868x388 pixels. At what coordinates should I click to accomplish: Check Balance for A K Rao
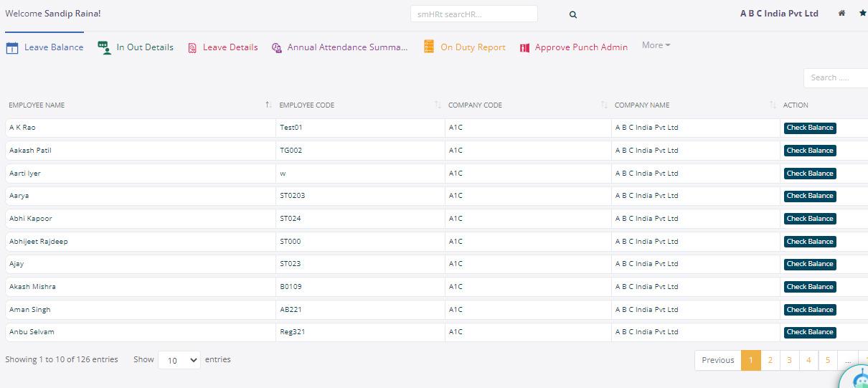pyautogui.click(x=809, y=128)
